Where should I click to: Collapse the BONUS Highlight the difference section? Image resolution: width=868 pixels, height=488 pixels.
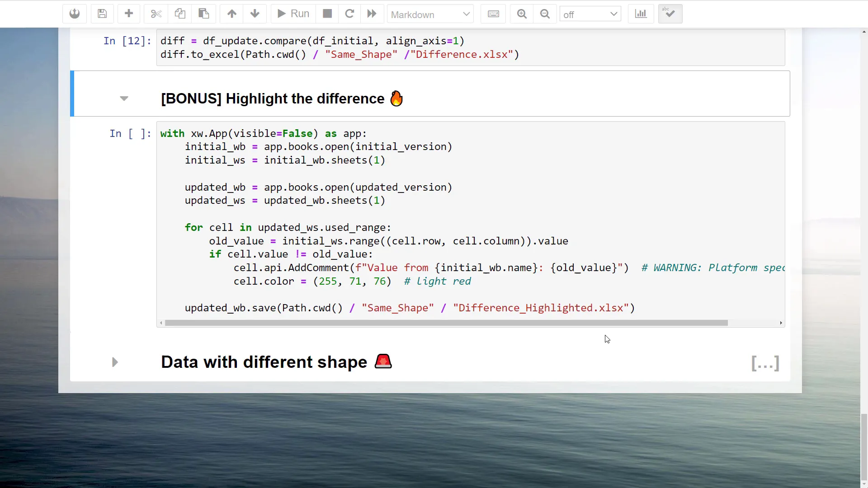pyautogui.click(x=124, y=99)
